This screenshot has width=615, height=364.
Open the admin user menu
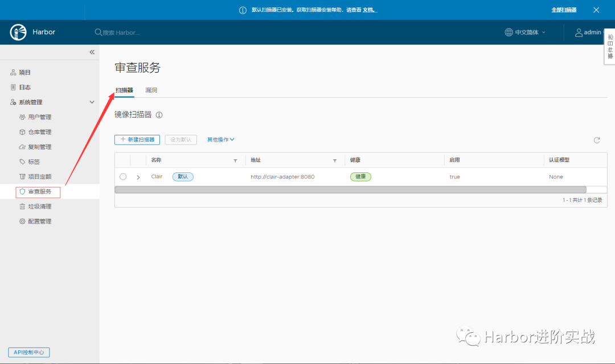(x=588, y=32)
